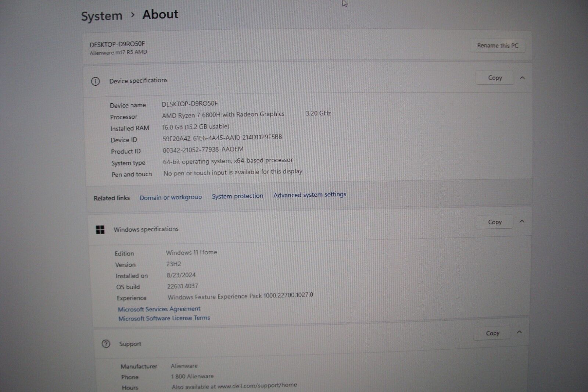Click the Device specifications info icon
The image size is (588, 392).
95,81
